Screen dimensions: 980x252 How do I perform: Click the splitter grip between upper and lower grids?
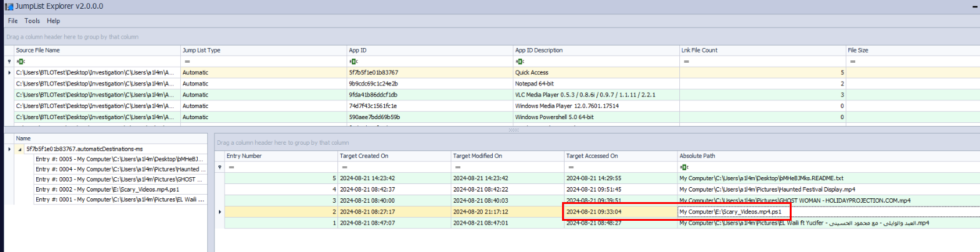click(x=513, y=130)
